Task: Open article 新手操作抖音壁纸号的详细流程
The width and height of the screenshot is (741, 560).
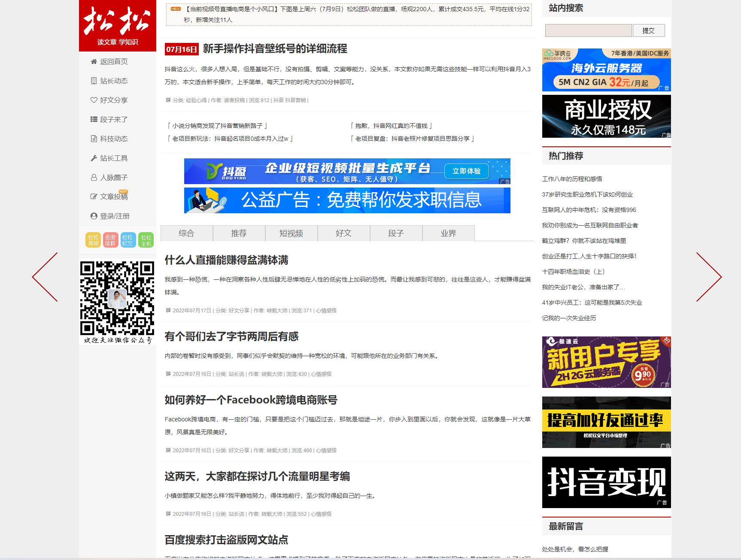Action: pos(275,49)
